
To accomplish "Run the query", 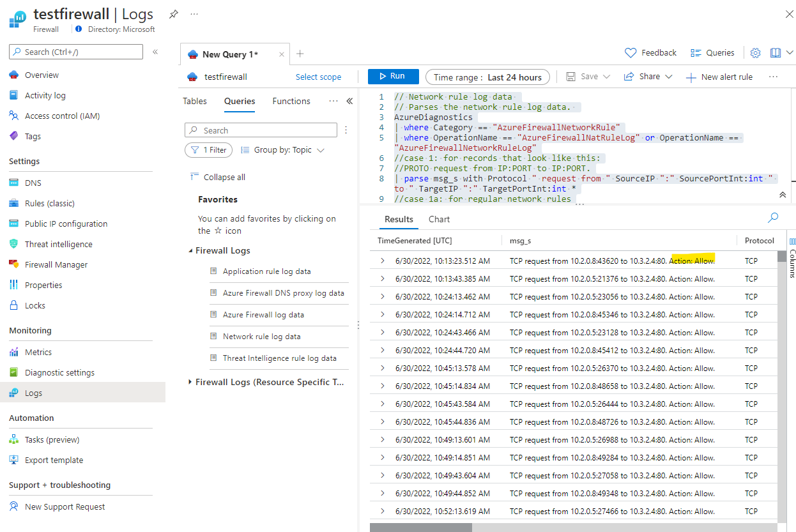I will coord(394,77).
